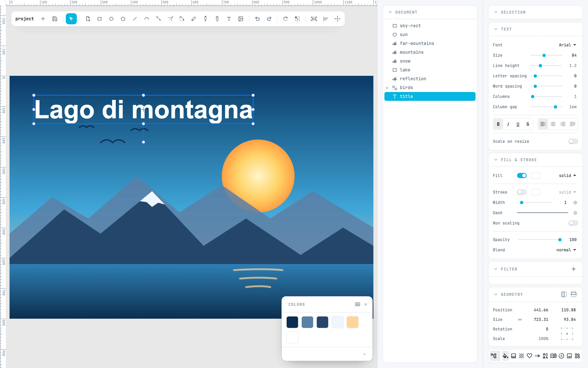Image resolution: width=588 pixels, height=368 pixels.
Task: Toggle Bold text formatting
Action: [x=498, y=124]
